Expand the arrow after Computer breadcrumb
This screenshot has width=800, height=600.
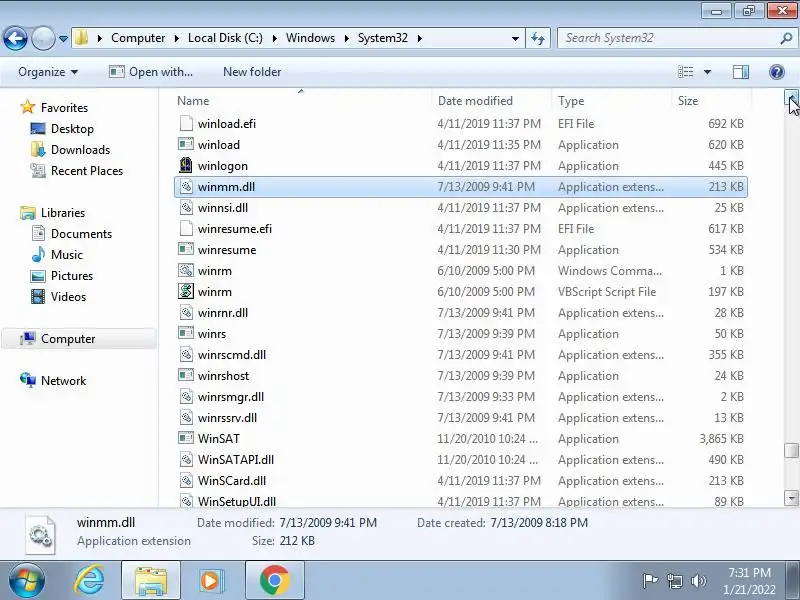tap(177, 38)
